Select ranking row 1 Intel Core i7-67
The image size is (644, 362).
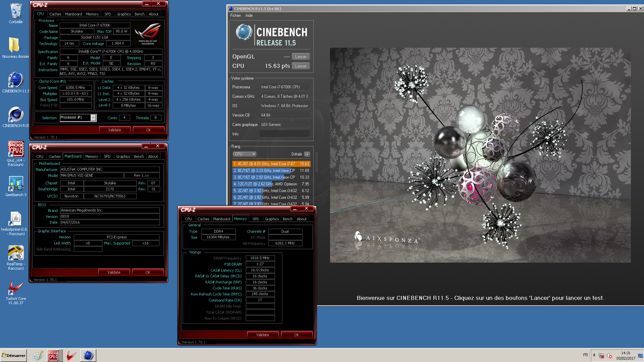pyautogui.click(x=271, y=164)
